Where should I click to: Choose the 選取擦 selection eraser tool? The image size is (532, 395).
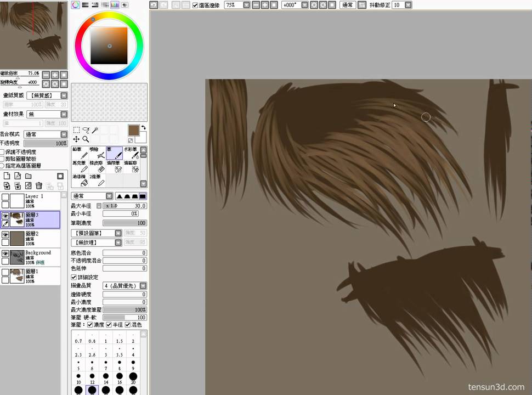(x=131, y=167)
